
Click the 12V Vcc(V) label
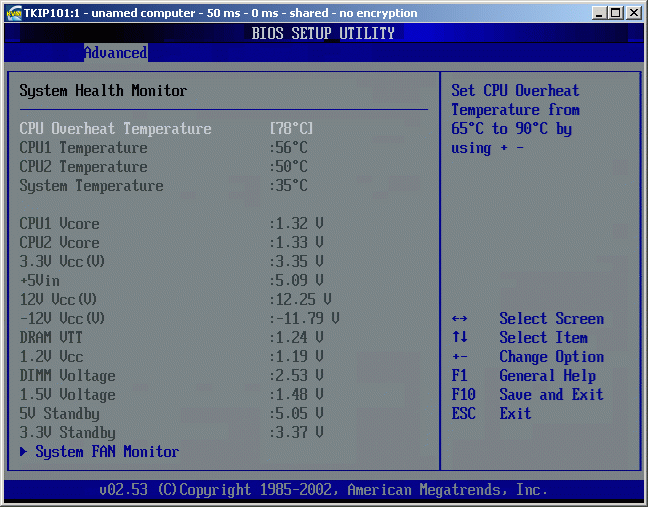58,300
